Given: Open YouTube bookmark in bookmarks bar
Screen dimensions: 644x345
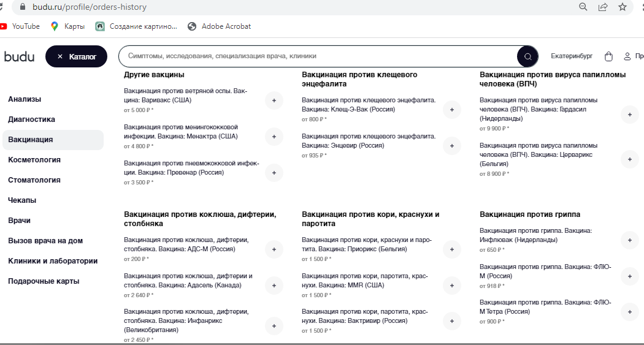Looking at the screenshot, I should (x=20, y=26).
